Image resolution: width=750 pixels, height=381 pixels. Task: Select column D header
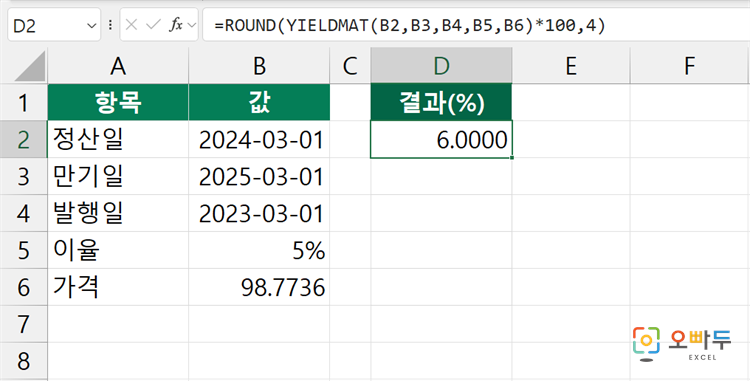[441, 66]
